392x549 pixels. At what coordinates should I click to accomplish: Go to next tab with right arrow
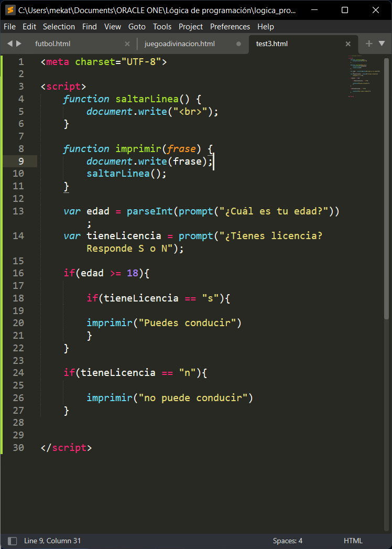pos(19,44)
